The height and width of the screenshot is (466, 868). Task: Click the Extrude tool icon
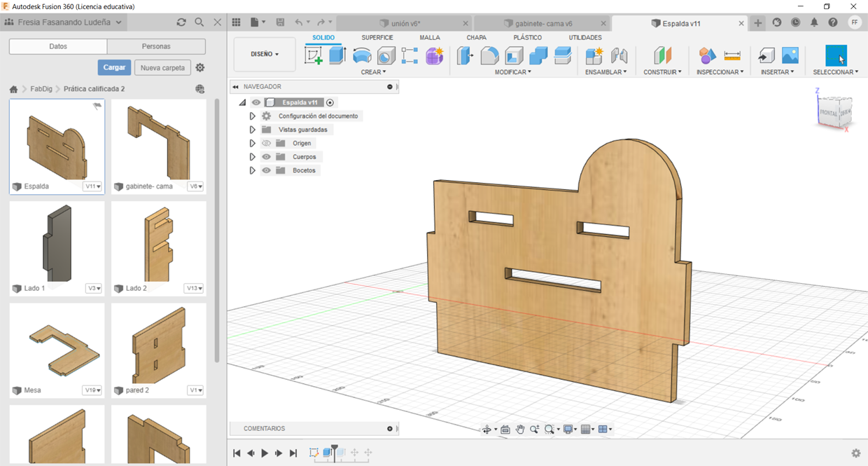(x=337, y=56)
